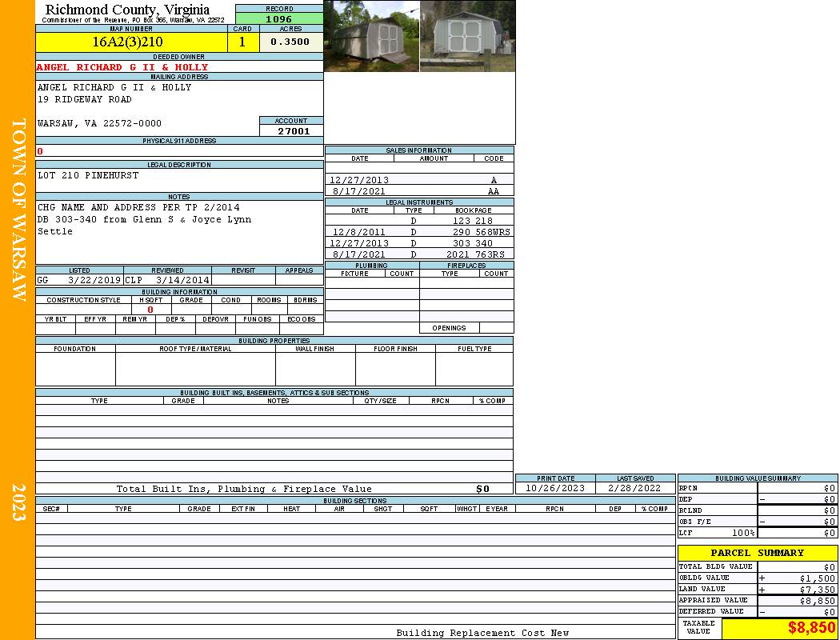Select the green record number 1096 field
This screenshot has height=640, width=840.
point(279,18)
